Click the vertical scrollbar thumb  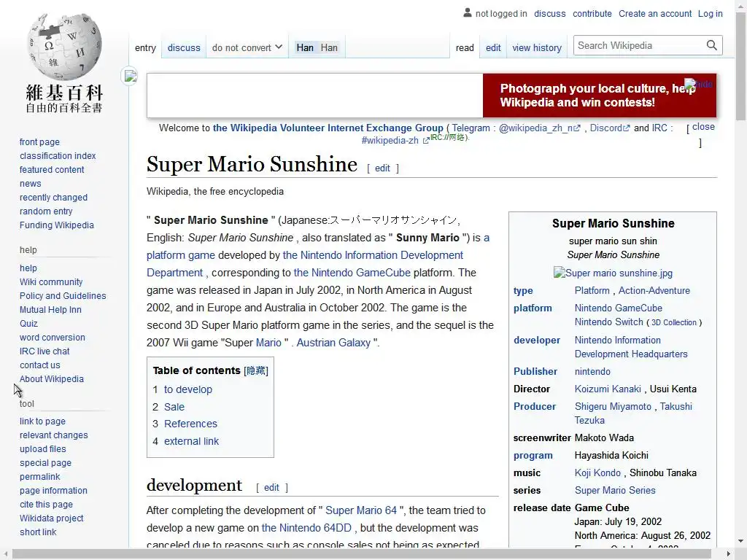741,66
